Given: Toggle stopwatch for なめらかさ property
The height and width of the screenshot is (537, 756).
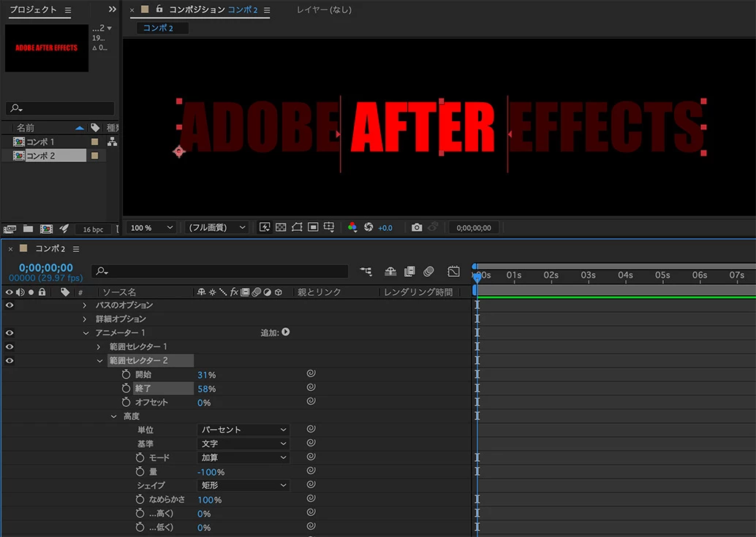Looking at the screenshot, I should tap(140, 500).
